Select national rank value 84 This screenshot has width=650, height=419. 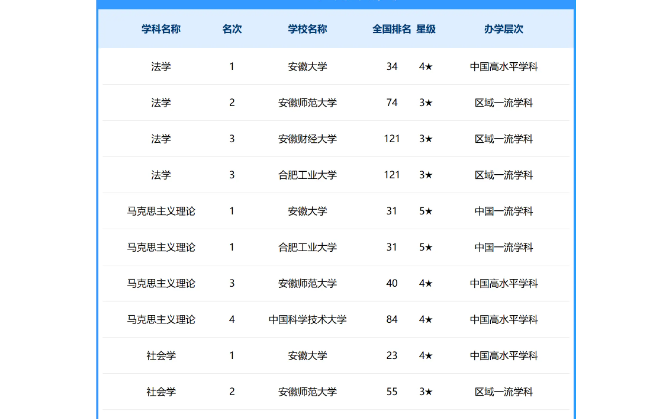pos(392,320)
